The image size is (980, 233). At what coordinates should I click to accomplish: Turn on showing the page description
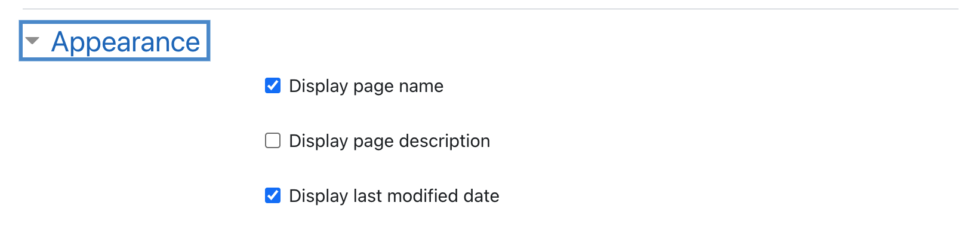(273, 140)
